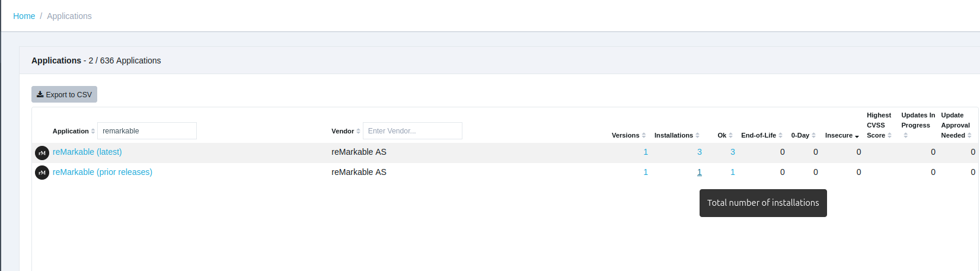
Task: Open reMarkable (prior releases) application link
Action: click(102, 172)
